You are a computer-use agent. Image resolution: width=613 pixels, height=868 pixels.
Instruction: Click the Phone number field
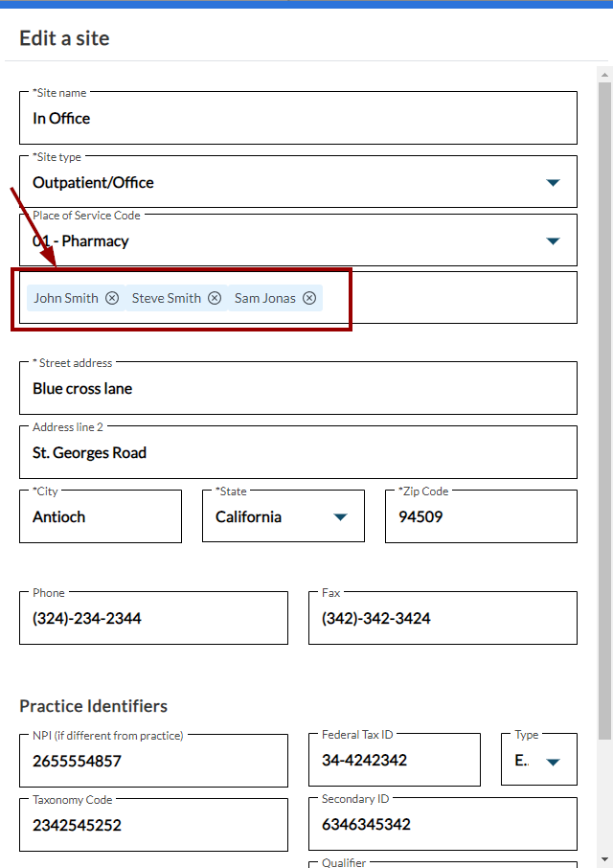point(154,618)
